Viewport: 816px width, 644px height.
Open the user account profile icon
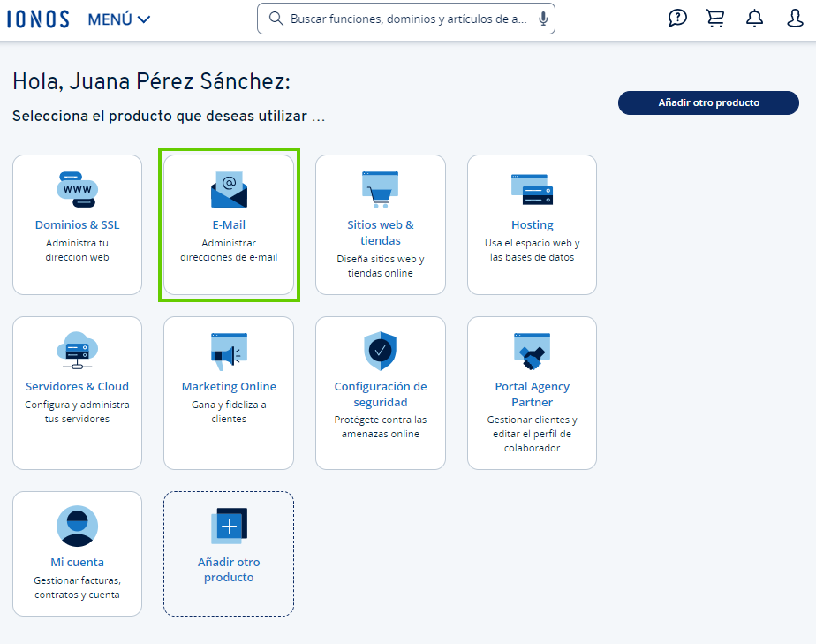795,19
